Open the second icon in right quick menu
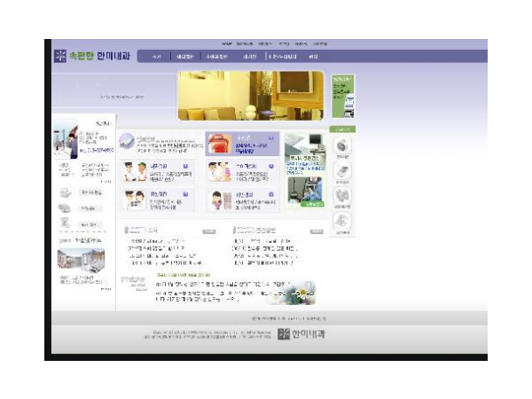The width and height of the screenshot is (532, 399). tap(342, 171)
